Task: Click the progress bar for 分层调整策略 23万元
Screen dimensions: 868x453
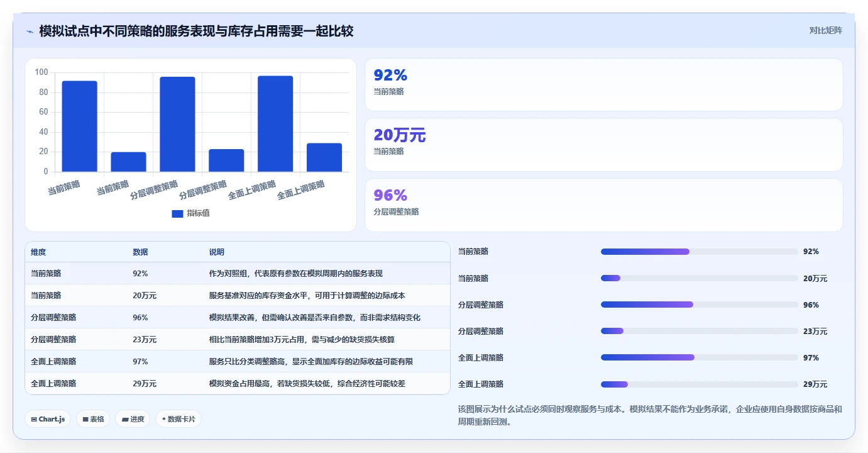Action: pos(699,331)
